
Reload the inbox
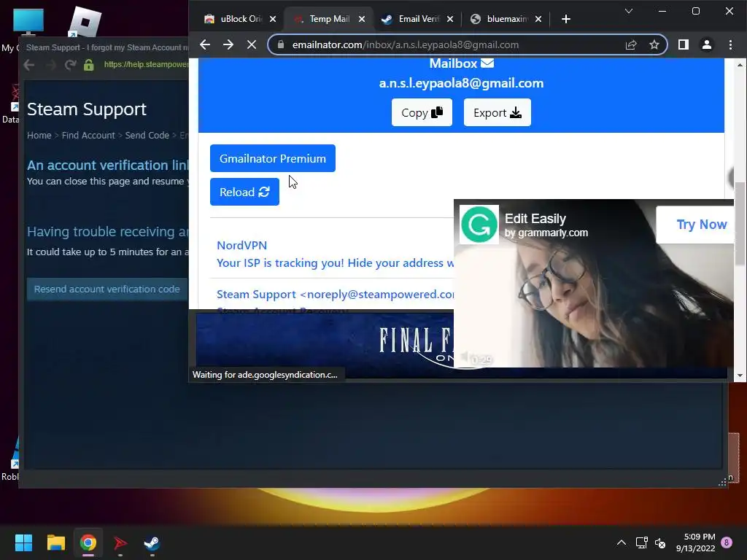pyautogui.click(x=244, y=192)
